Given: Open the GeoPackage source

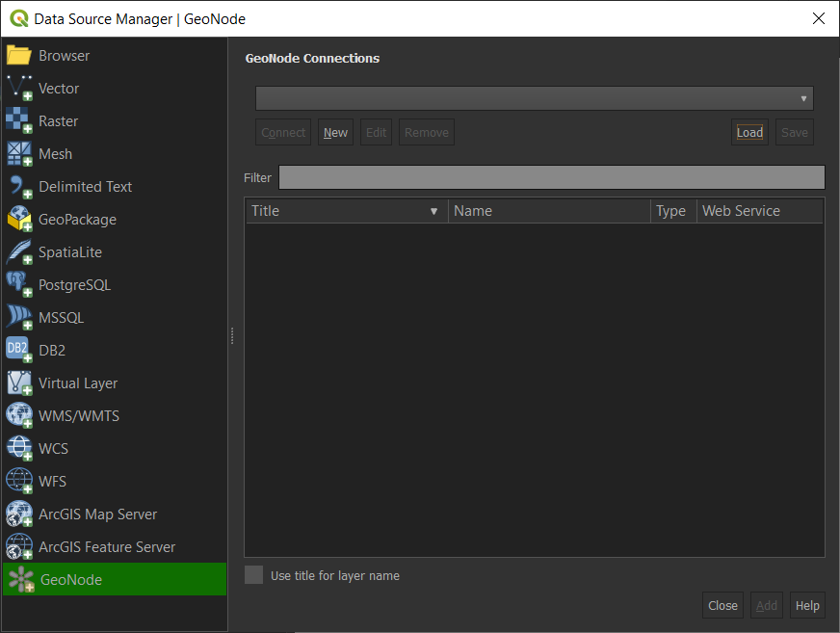Looking at the screenshot, I should 79,219.
